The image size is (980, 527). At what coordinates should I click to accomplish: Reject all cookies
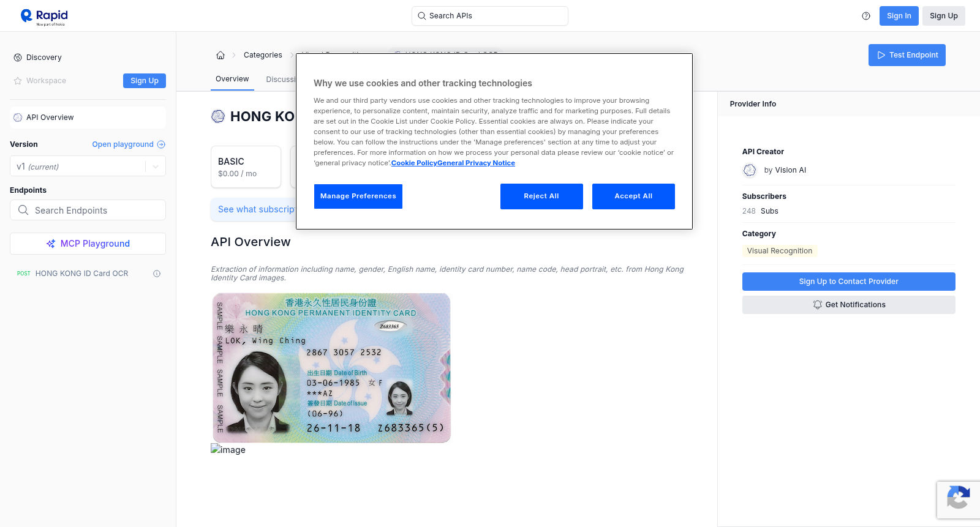[541, 196]
